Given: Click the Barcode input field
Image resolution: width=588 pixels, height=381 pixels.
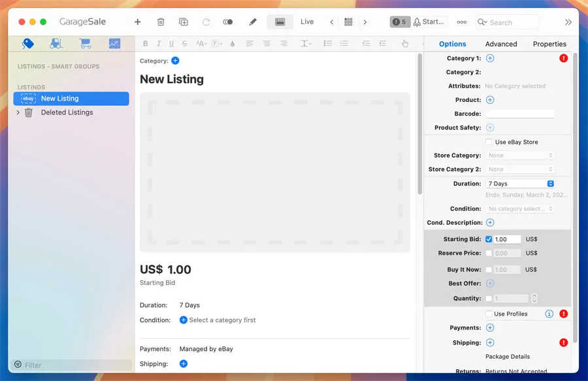Looking at the screenshot, I should [520, 114].
